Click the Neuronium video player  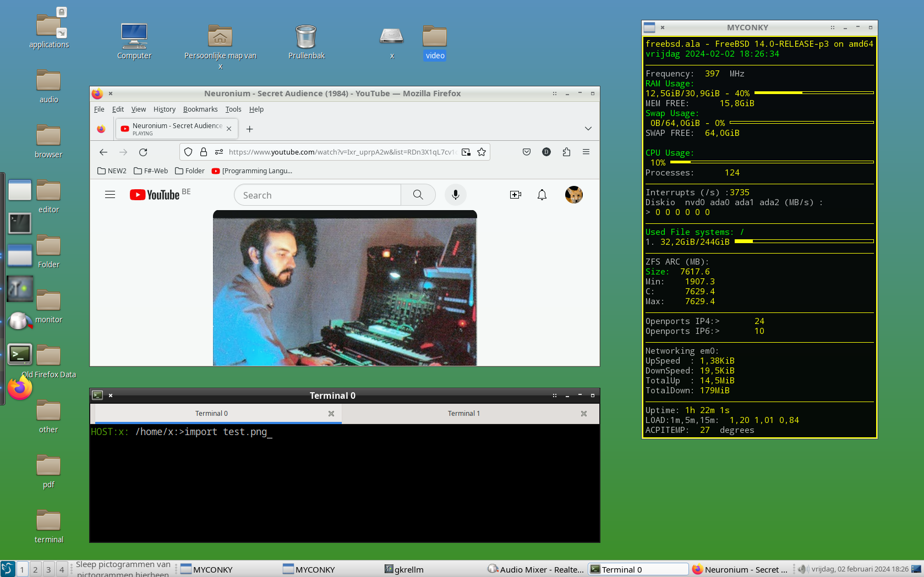[x=345, y=288]
